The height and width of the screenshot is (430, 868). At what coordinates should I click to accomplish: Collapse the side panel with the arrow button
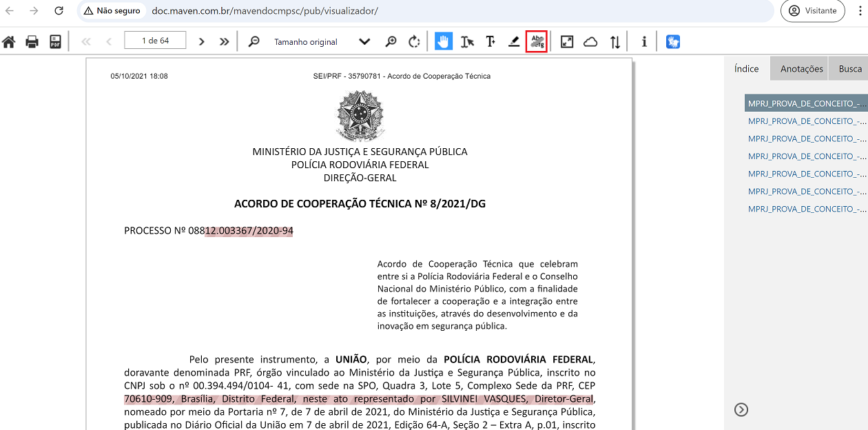pyautogui.click(x=741, y=409)
